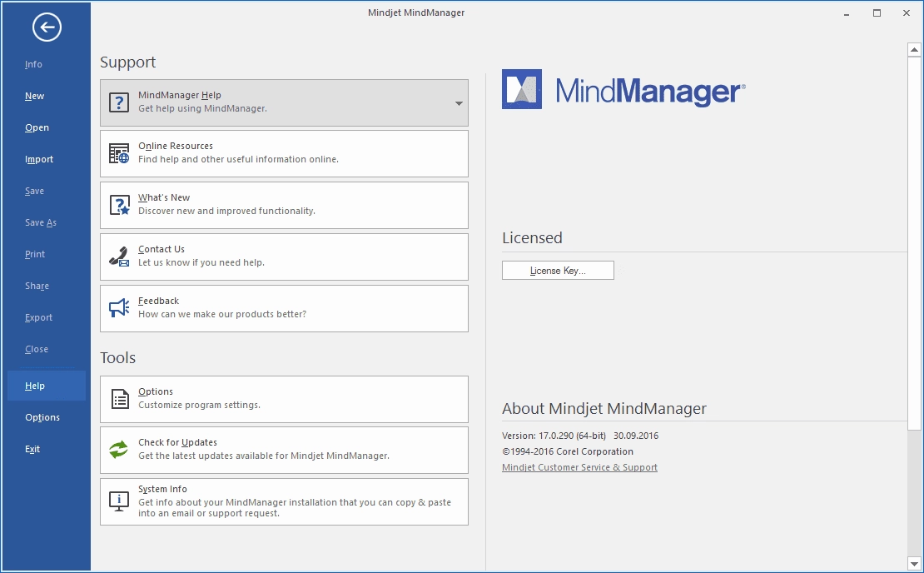Viewport: 924px width, 573px height.
Task: Open the Print section
Action: tap(35, 254)
